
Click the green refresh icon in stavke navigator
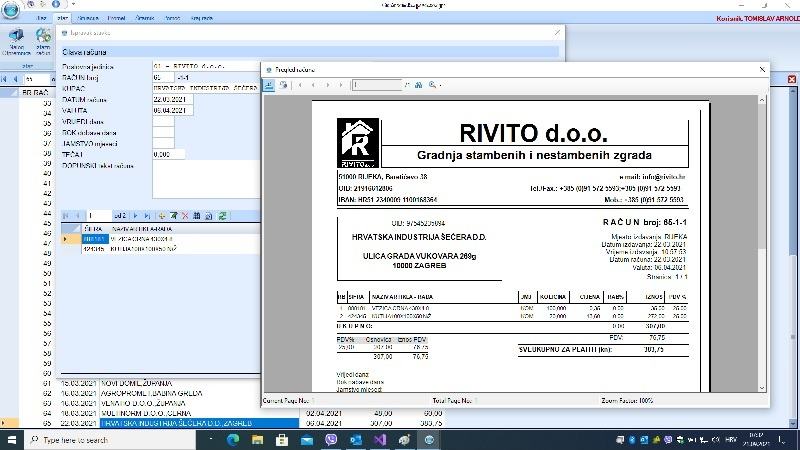point(222,216)
